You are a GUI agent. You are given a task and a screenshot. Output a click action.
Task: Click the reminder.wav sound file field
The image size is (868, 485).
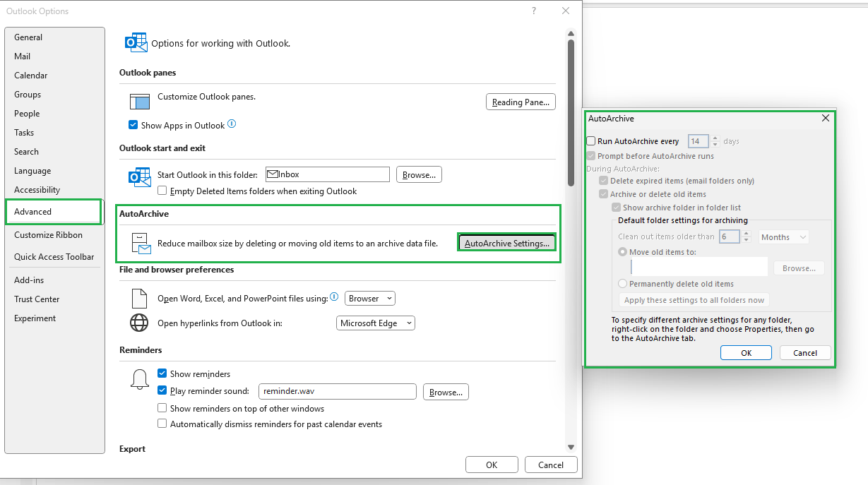[338, 391]
